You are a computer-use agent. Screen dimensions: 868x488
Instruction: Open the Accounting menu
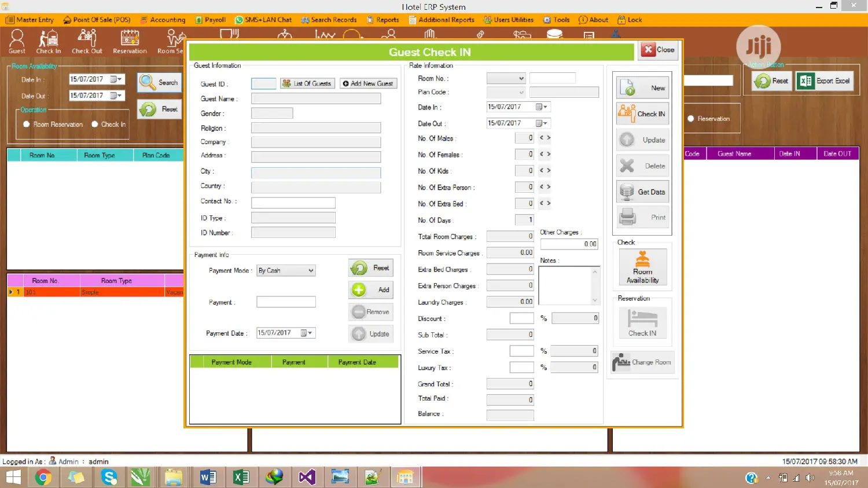(163, 20)
